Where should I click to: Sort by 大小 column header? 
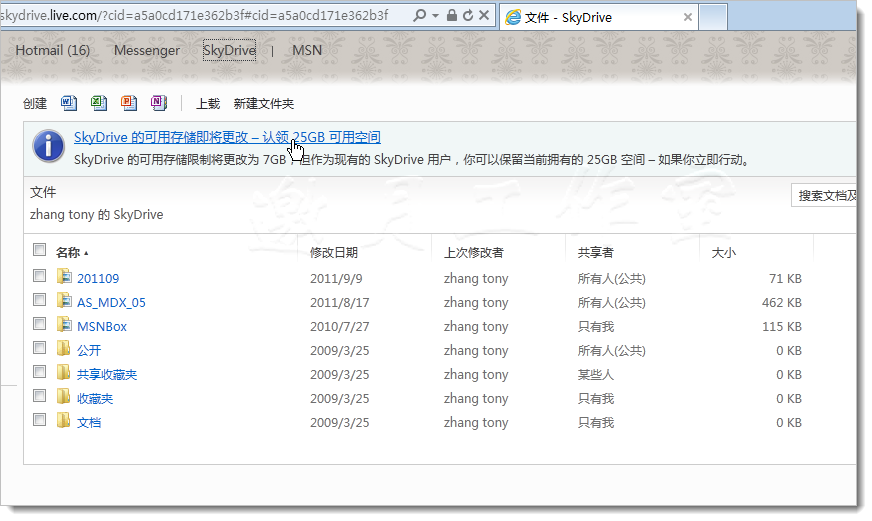point(724,253)
